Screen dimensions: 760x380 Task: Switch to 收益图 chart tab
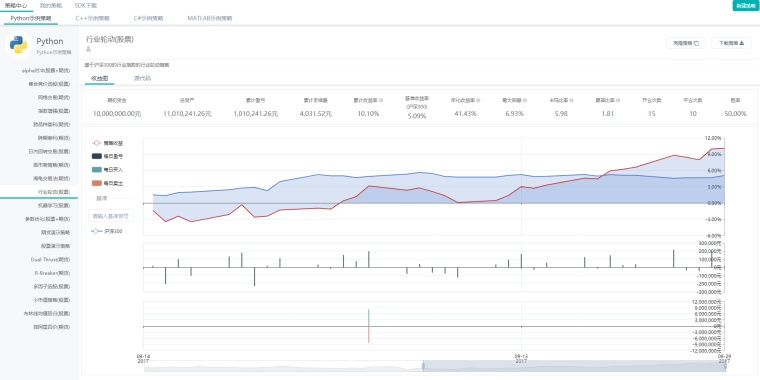pos(99,78)
